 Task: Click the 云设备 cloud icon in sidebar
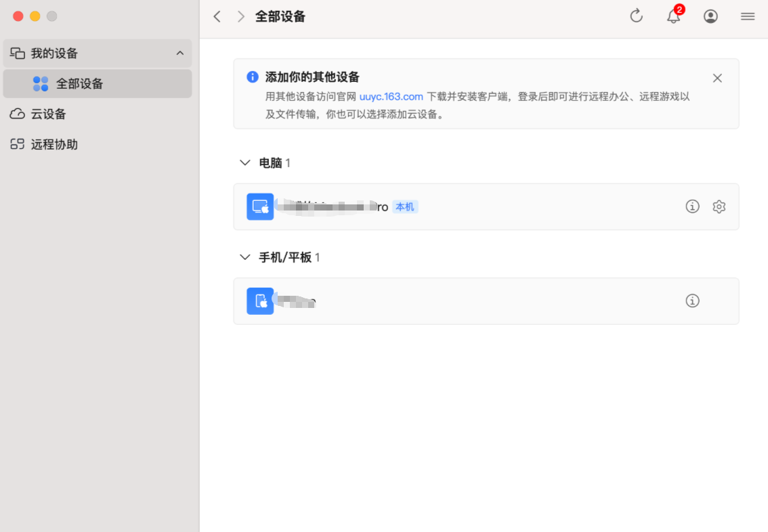[x=16, y=114]
